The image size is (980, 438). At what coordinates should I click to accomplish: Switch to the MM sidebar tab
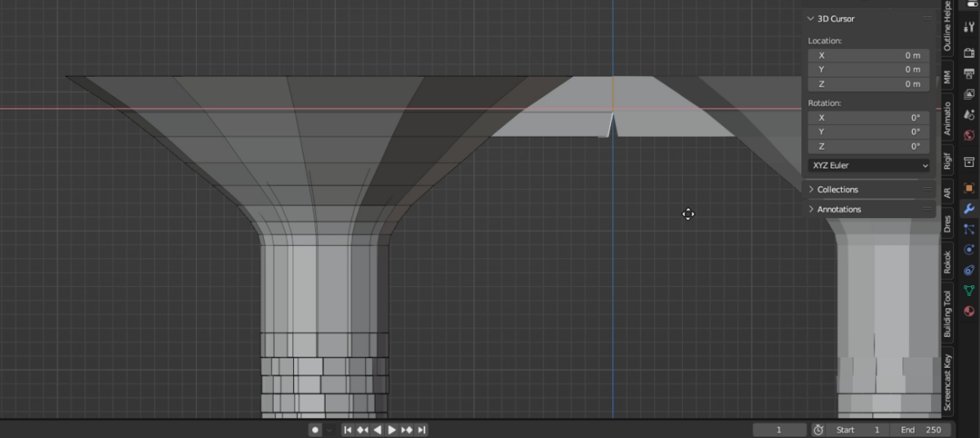point(947,77)
